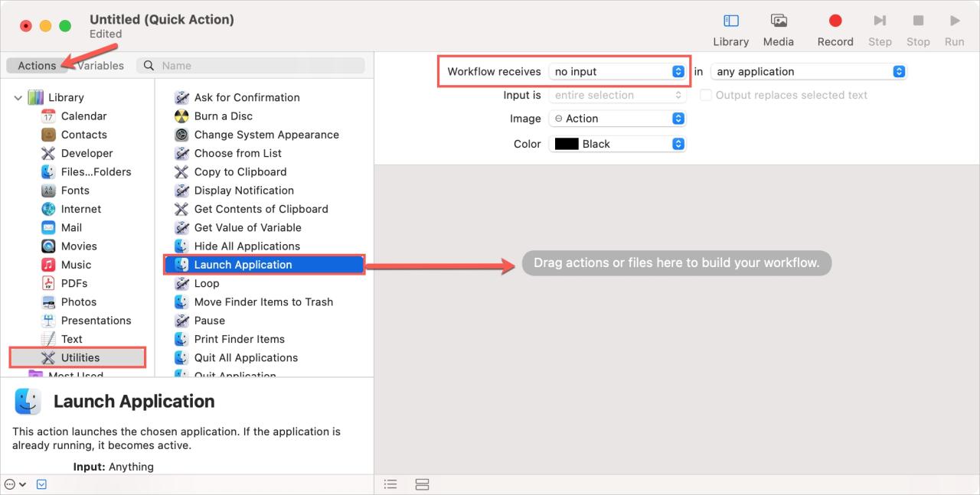Click the Step toolbar icon
Viewport: 980px width, 495px height.
pos(880,28)
